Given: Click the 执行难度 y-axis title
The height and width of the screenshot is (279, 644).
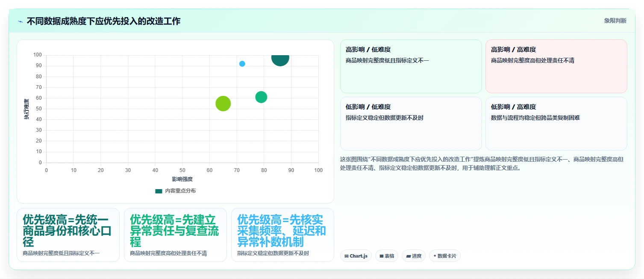Looking at the screenshot, I should click(26, 109).
